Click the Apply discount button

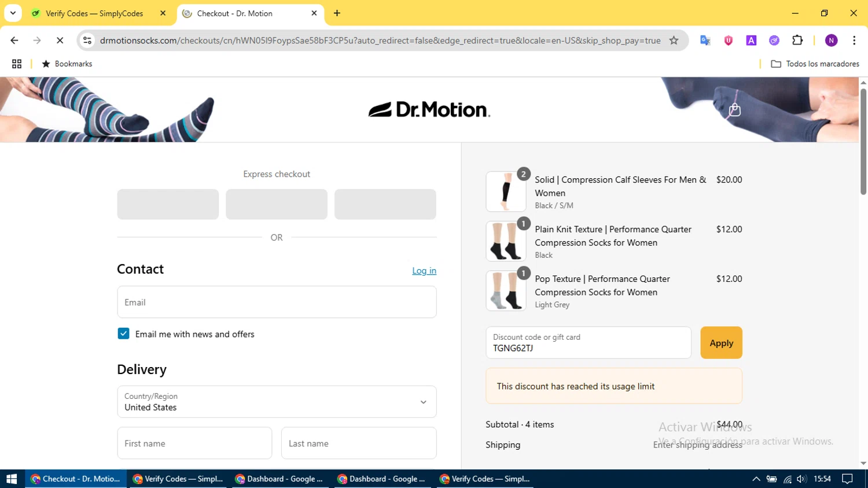(721, 343)
